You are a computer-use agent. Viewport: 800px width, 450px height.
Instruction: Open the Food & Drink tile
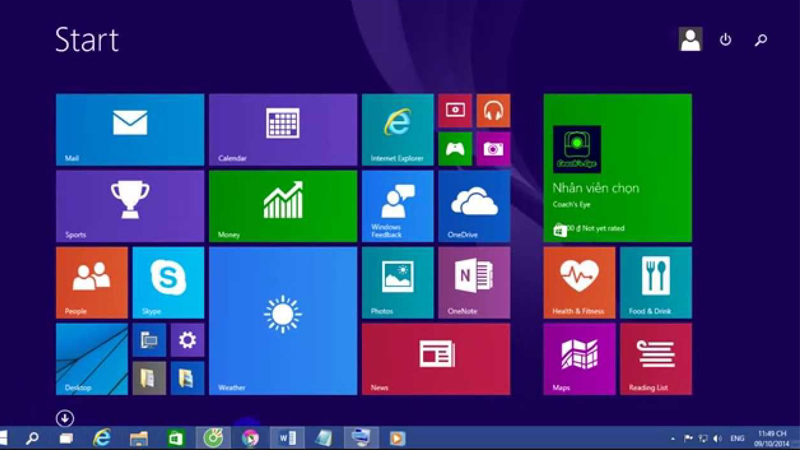pos(656,283)
